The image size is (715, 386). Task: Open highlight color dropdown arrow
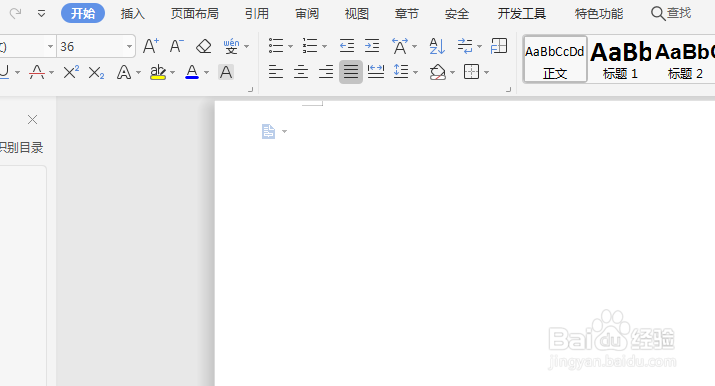[x=172, y=72]
